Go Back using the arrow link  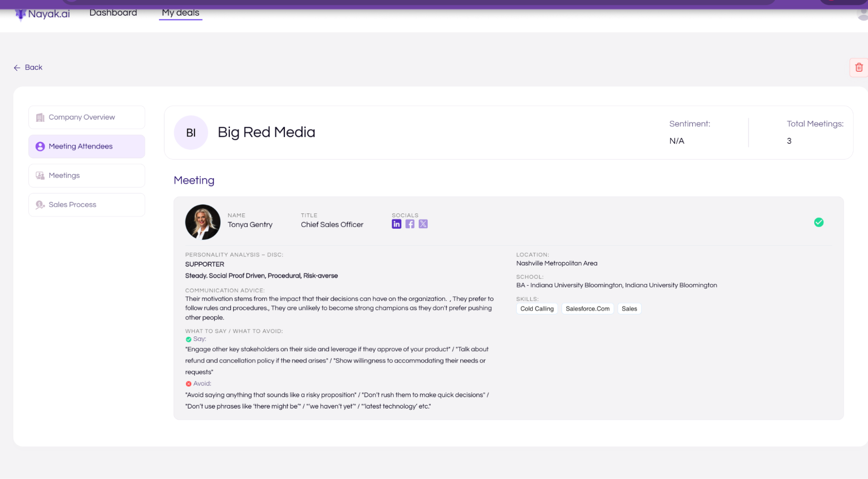(x=28, y=67)
